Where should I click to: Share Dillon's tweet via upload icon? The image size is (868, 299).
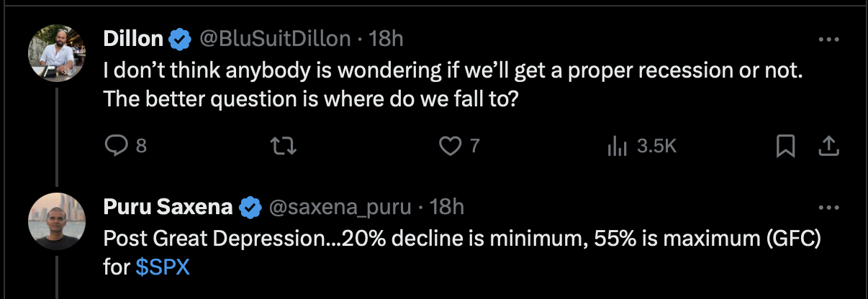tap(829, 146)
